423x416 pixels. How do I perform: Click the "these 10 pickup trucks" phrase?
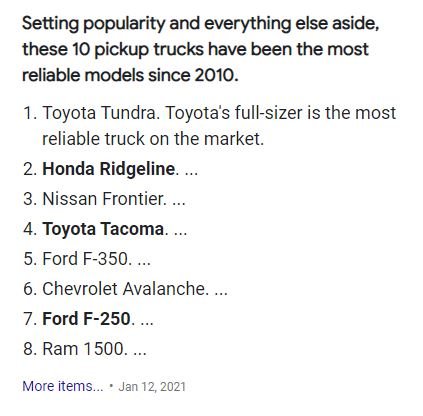click(113, 50)
